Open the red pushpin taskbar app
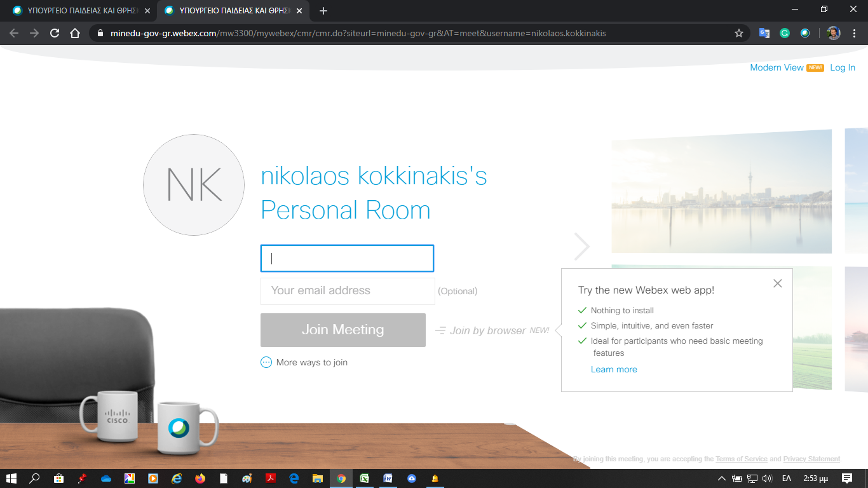Image resolution: width=868 pixels, height=488 pixels. (82, 478)
